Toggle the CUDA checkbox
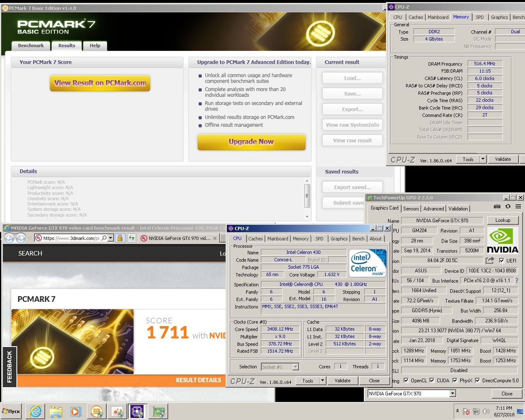This screenshot has width=525, height=420. pyautogui.click(x=432, y=381)
